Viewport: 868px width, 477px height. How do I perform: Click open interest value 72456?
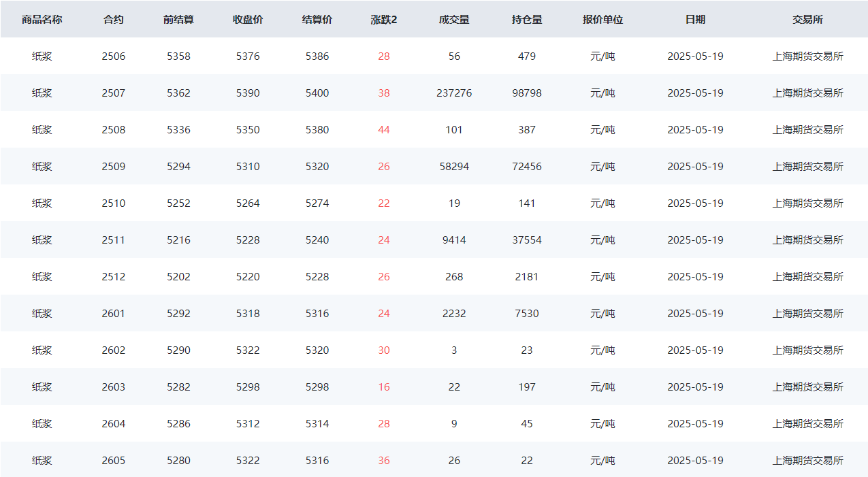click(527, 167)
